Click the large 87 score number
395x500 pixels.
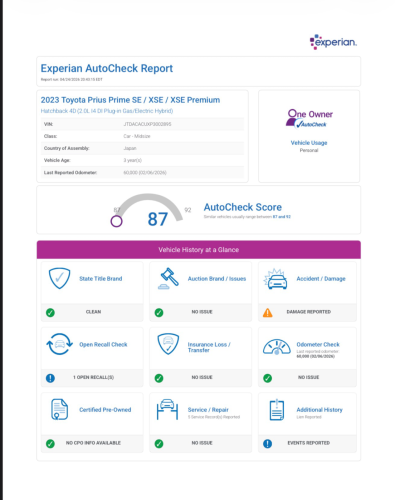pos(157,219)
